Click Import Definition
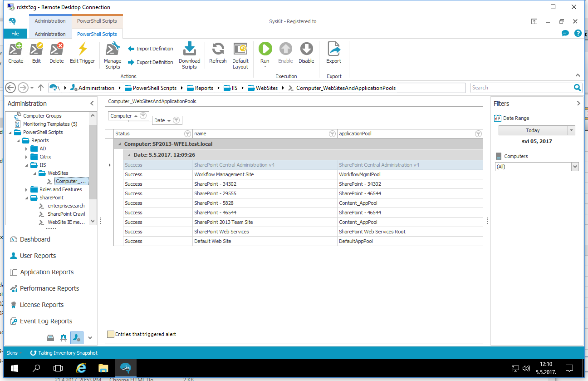The image size is (588, 381). pos(151,49)
